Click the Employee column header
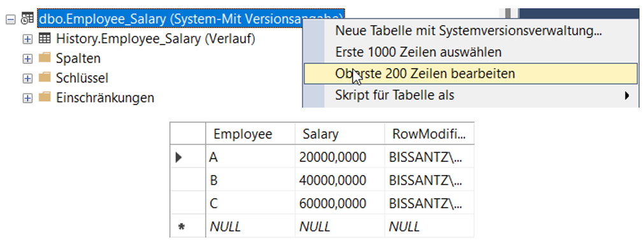This screenshot has height=242, width=644. click(x=250, y=133)
